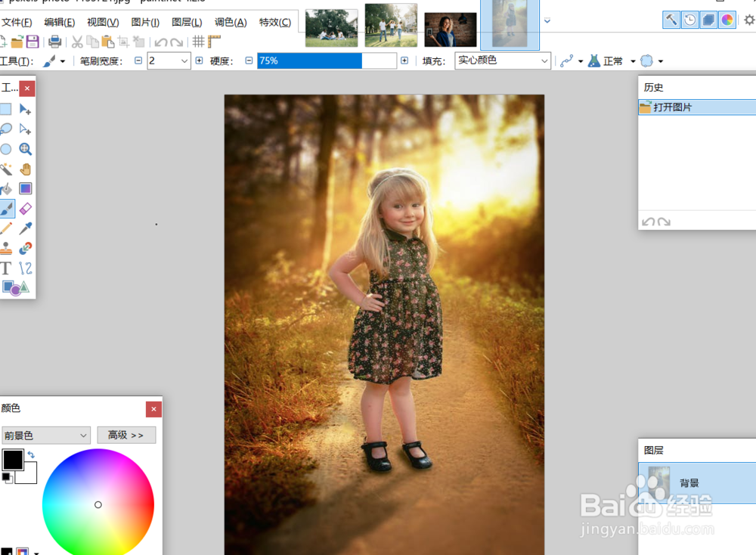Screen dimensions: 756x555
Task: Click the Cut scissors icon
Action: click(x=77, y=42)
